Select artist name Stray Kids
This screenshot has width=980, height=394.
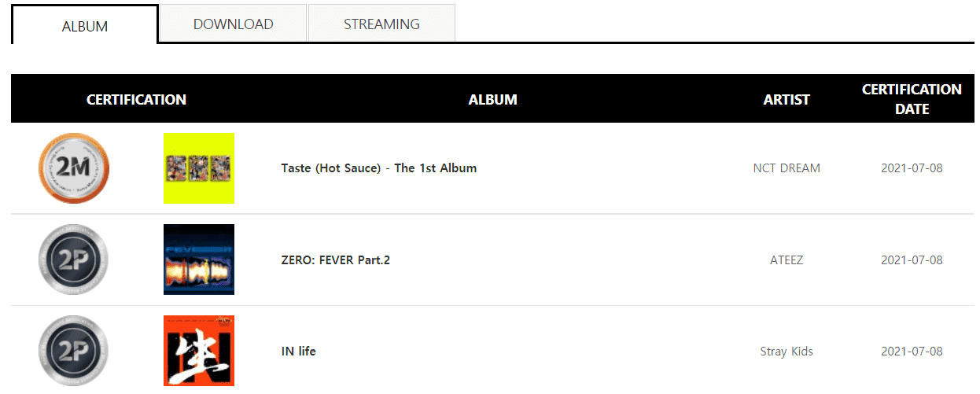(x=787, y=352)
